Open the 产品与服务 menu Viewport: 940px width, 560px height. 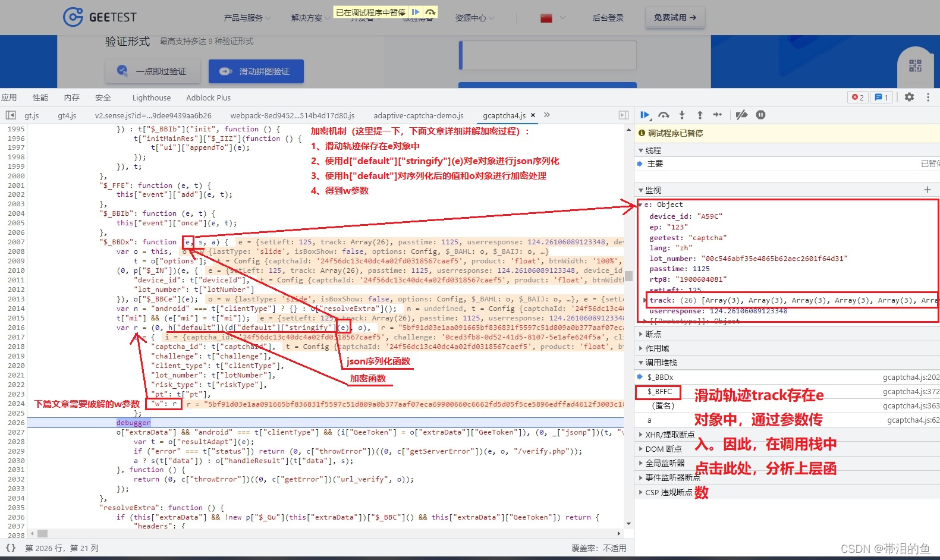pyautogui.click(x=247, y=18)
